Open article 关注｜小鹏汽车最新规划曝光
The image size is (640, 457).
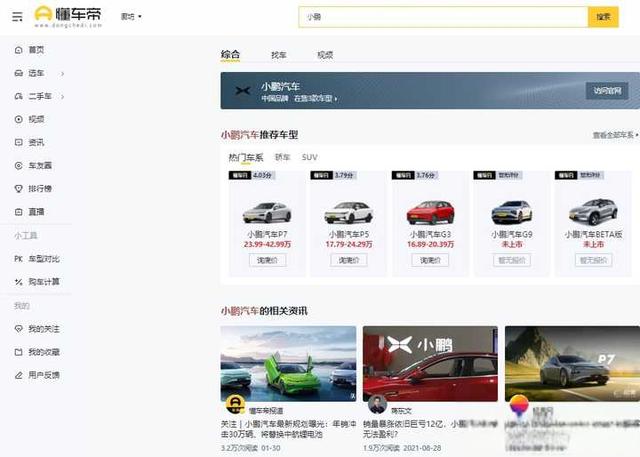click(288, 429)
